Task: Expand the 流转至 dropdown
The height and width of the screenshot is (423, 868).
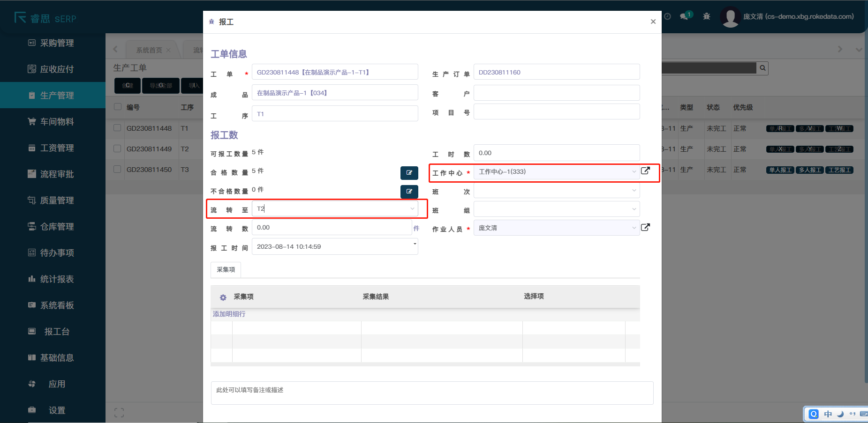Action: tap(412, 209)
